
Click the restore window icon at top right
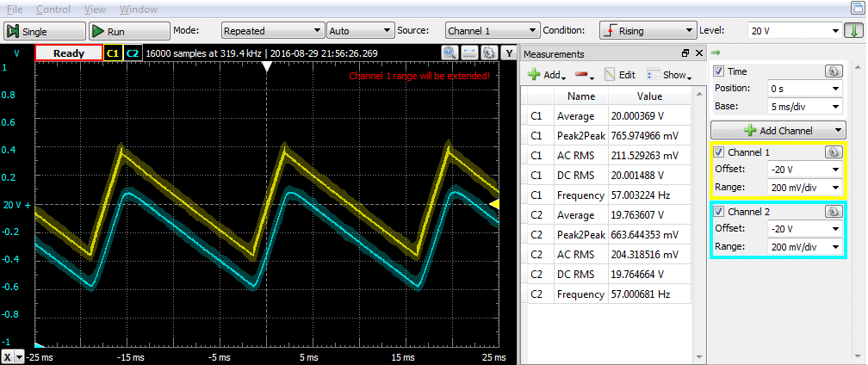point(856,9)
